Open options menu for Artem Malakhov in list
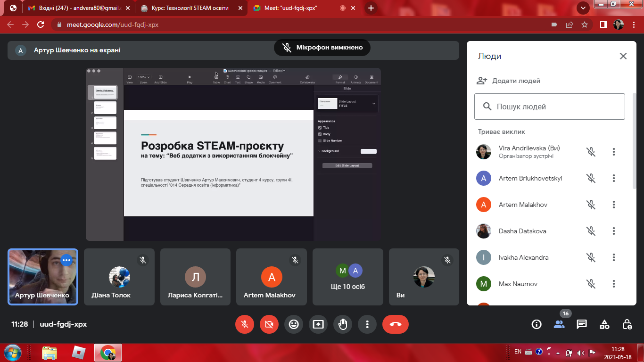The width and height of the screenshot is (644, 362). [614, 205]
